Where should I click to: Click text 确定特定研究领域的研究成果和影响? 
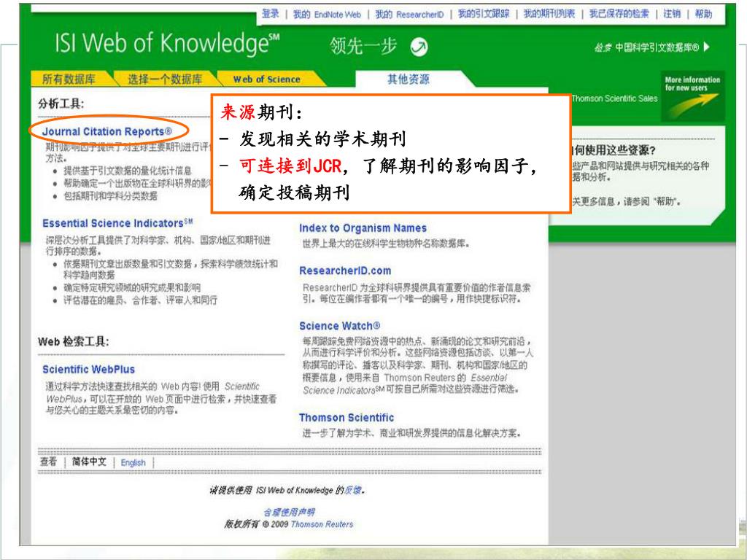point(132,287)
